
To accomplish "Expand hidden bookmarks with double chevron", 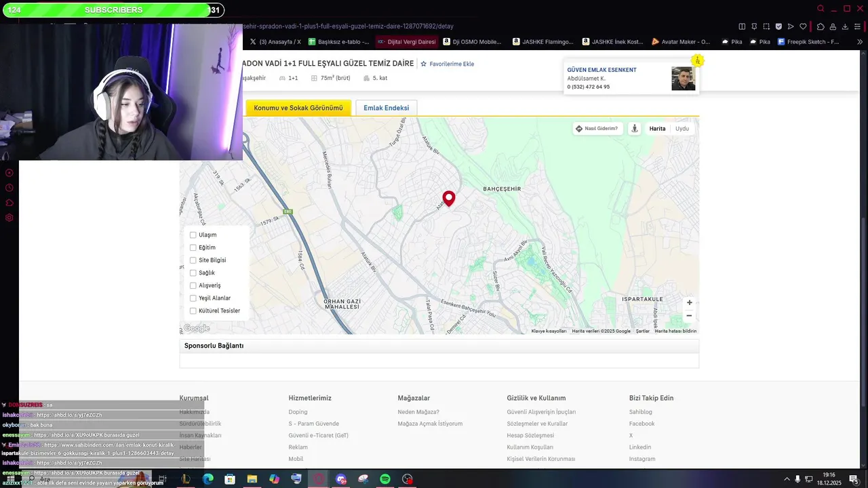I will pyautogui.click(x=860, y=41).
